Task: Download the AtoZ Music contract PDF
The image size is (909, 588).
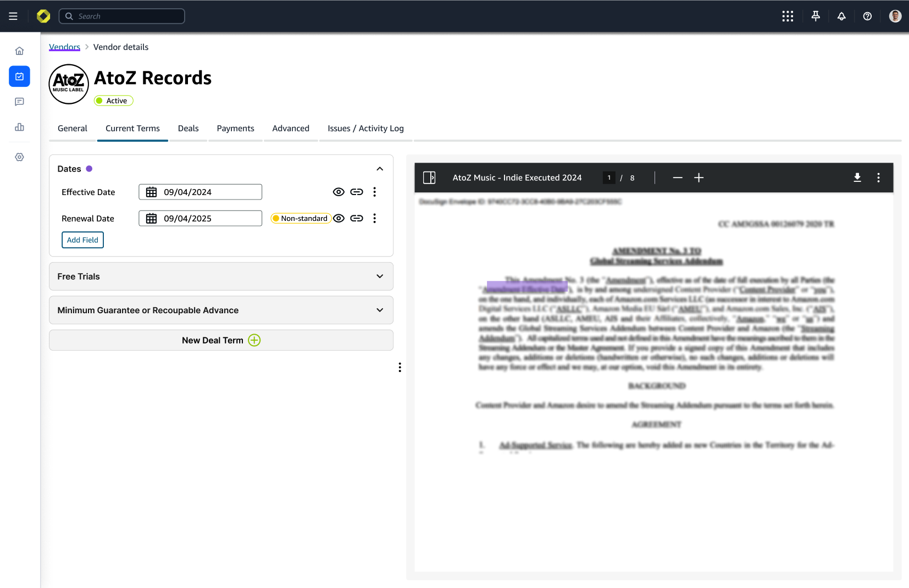Action: click(x=856, y=177)
